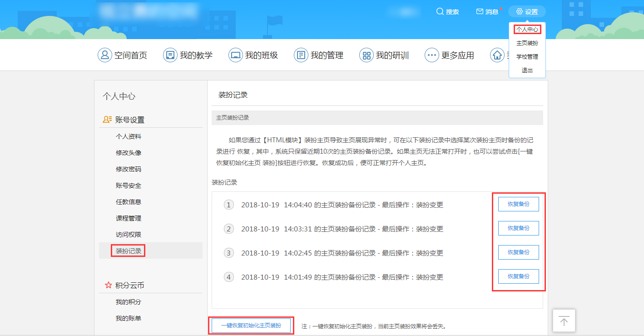Open 个人资料 in account settings
Viewport: 644px width, 336px height.
pyautogui.click(x=129, y=136)
